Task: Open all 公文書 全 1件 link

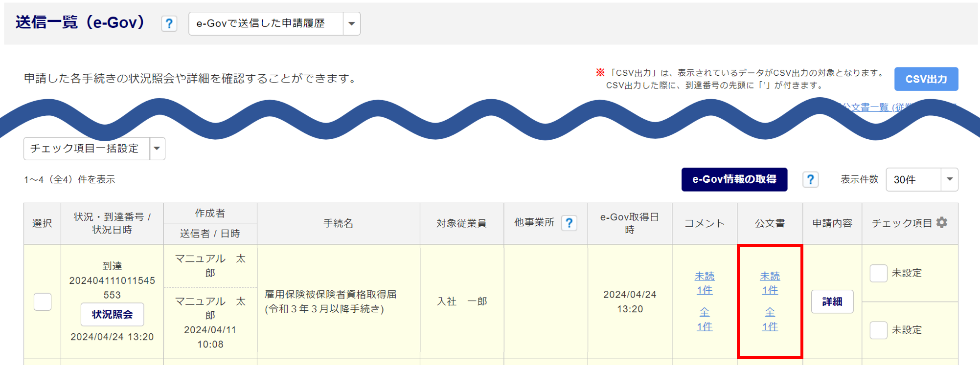Action: pos(770,319)
